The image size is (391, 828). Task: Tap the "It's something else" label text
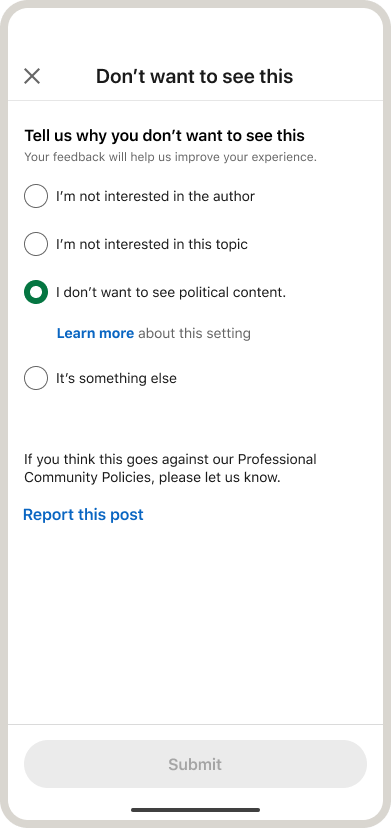pyautogui.click(x=116, y=379)
